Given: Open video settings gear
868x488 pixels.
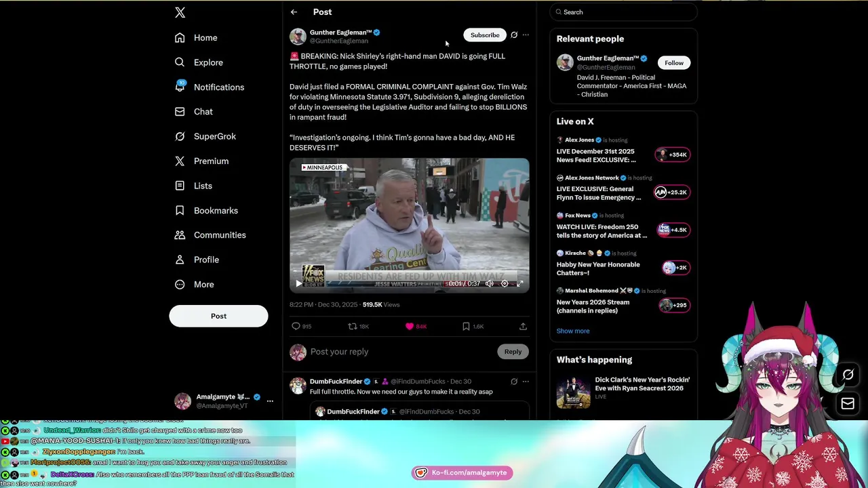Looking at the screenshot, I should [x=505, y=284].
